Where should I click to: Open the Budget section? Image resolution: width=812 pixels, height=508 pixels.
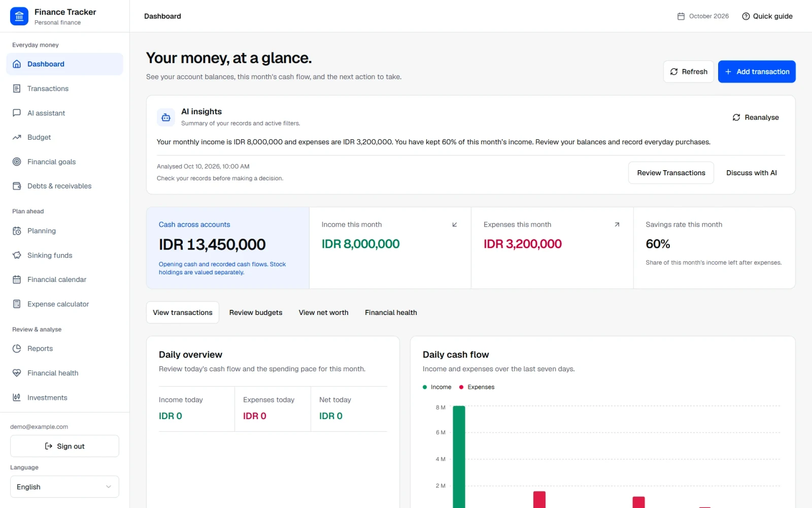pos(64,137)
